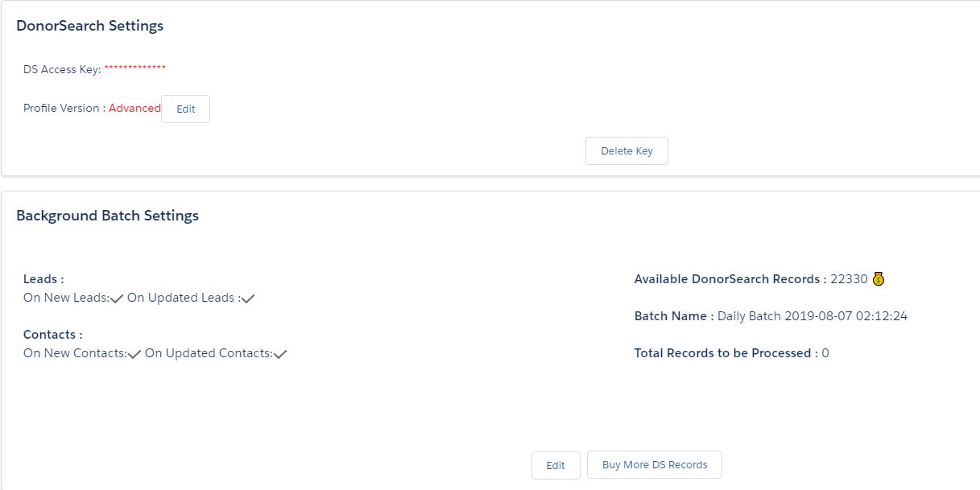Click the Leads section label

point(43,279)
